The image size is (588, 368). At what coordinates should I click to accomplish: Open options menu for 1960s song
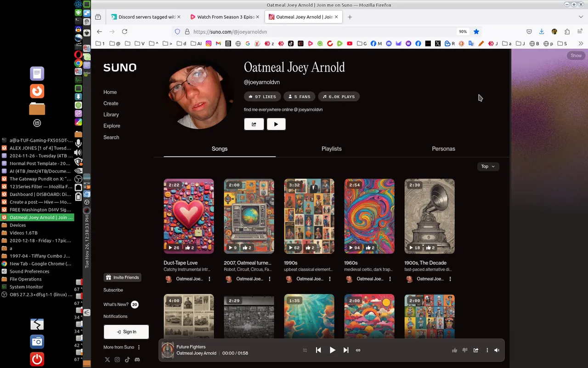tap(390, 279)
